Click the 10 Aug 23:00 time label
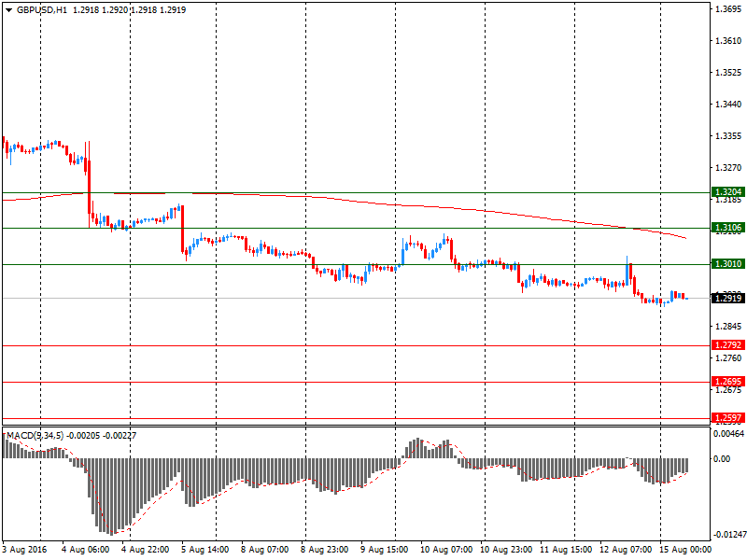 coord(506,550)
